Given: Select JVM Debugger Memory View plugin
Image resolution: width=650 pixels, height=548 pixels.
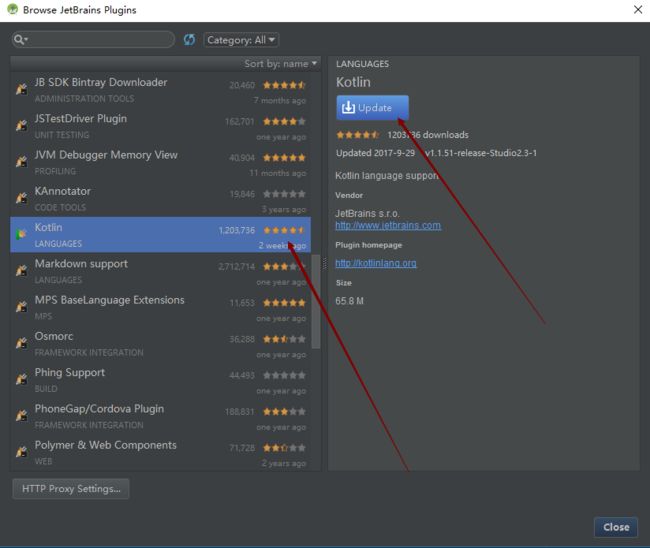Looking at the screenshot, I should click(x=160, y=162).
